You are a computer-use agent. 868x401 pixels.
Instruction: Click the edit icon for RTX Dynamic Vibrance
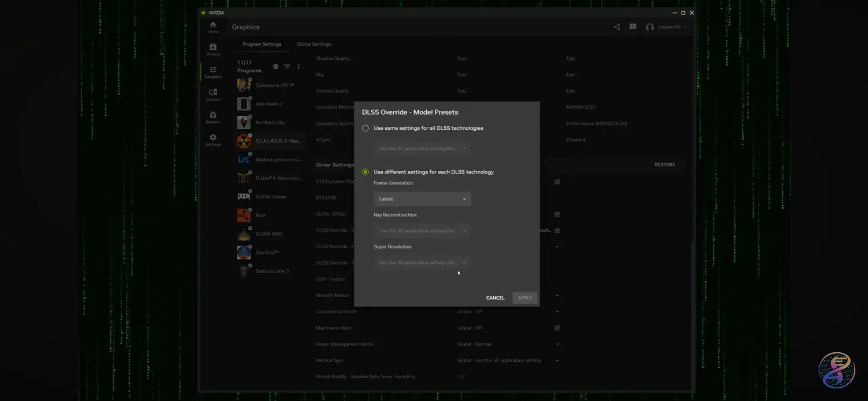point(557,182)
